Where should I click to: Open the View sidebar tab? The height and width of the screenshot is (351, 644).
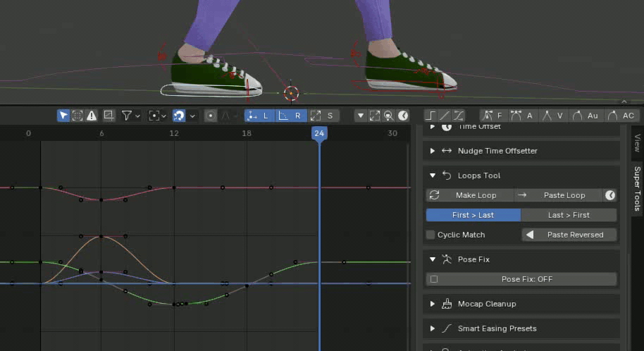point(637,142)
